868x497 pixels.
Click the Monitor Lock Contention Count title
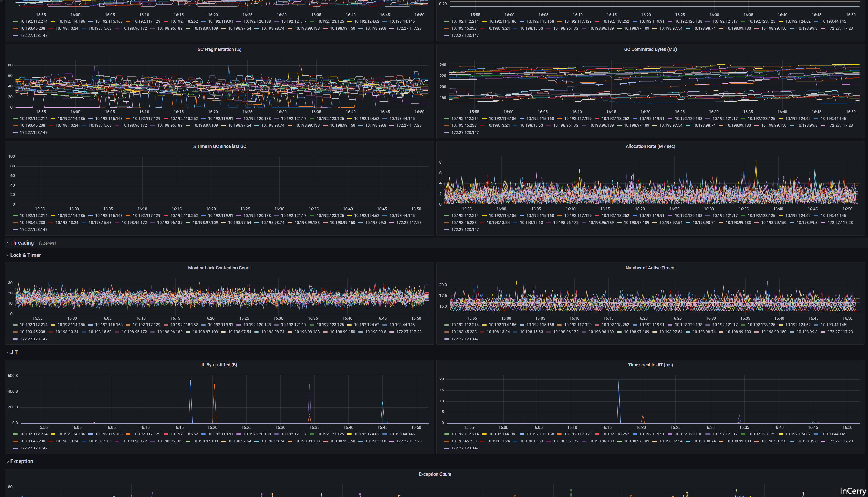219,268
